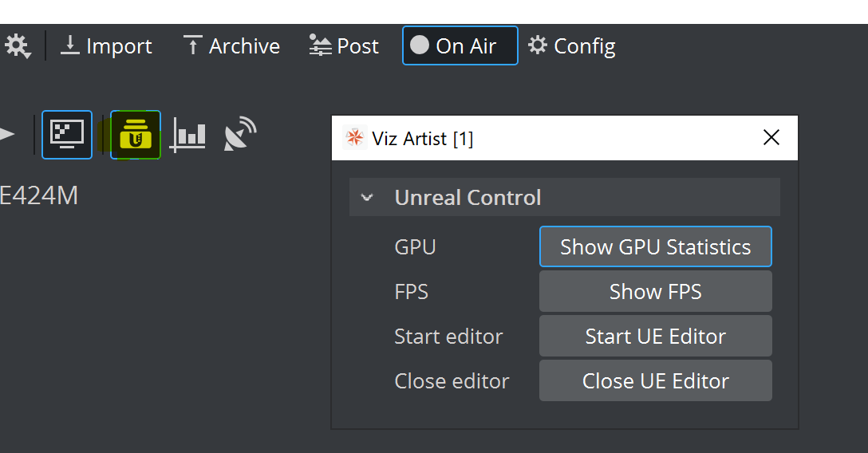
Task: Toggle the On Air mode button
Action: 460,46
